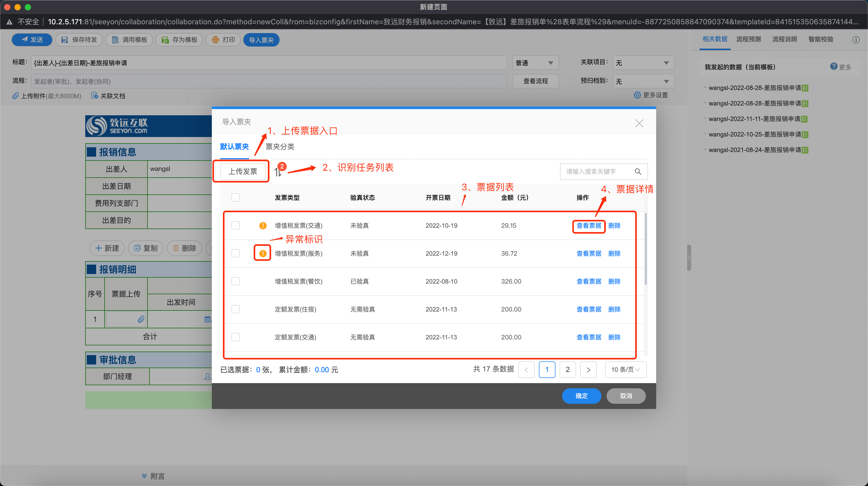Check the 增值税发票(交通) 29.15 row checkbox

tap(236, 225)
